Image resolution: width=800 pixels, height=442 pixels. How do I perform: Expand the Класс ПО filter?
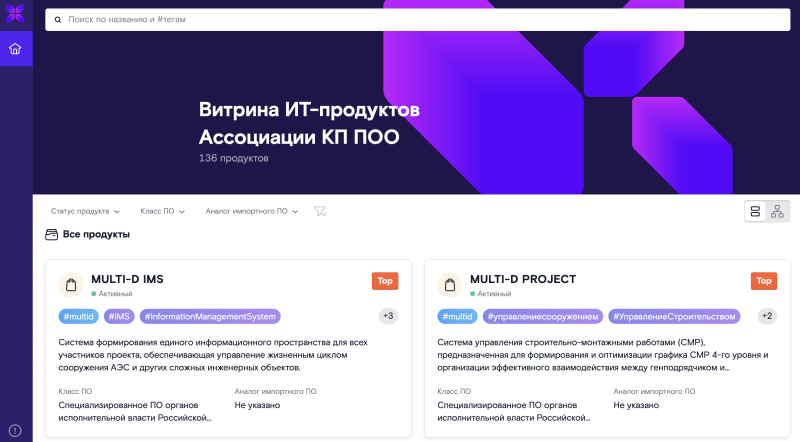tap(162, 211)
